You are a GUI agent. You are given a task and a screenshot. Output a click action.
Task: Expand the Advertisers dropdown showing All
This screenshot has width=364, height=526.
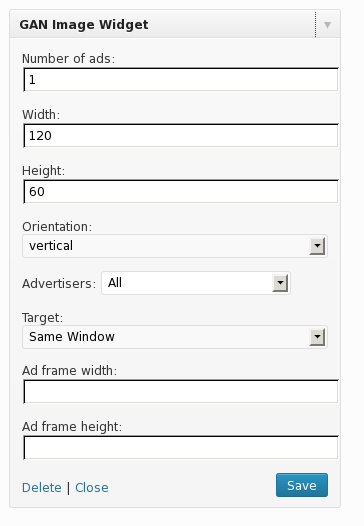point(196,283)
